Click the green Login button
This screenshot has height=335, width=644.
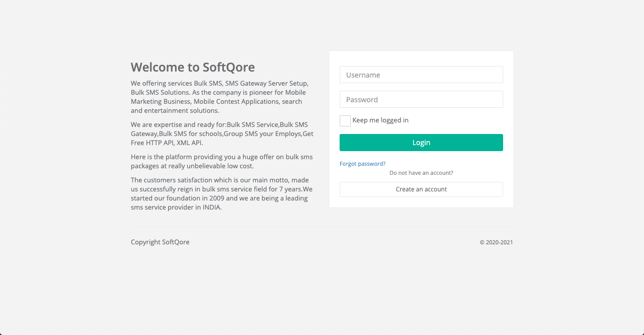(x=421, y=143)
